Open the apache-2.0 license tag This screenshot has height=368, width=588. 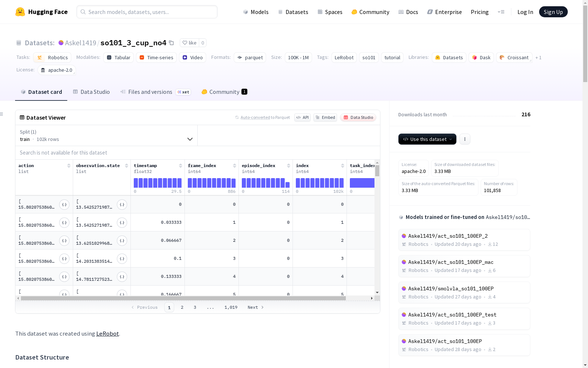pyautogui.click(x=57, y=70)
